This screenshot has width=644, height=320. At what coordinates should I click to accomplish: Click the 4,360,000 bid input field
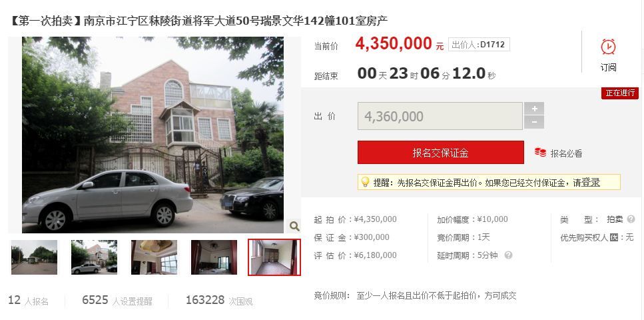point(440,116)
